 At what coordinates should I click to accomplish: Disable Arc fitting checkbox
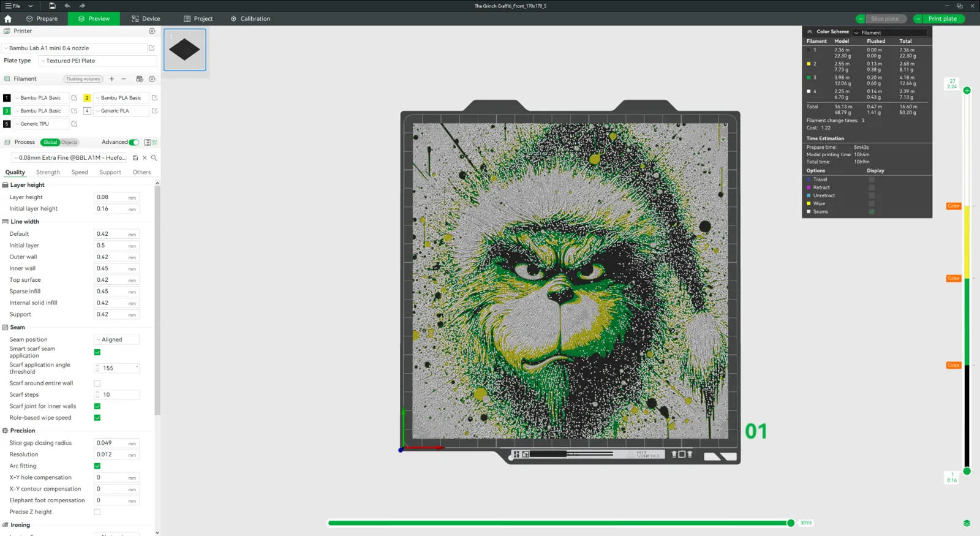point(97,466)
